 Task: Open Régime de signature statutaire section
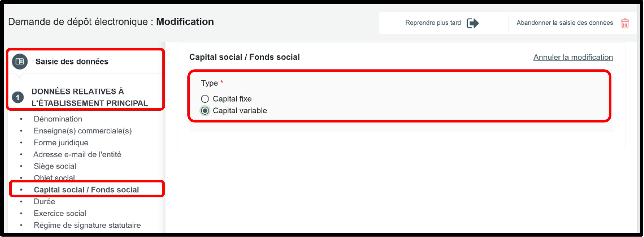click(x=87, y=225)
